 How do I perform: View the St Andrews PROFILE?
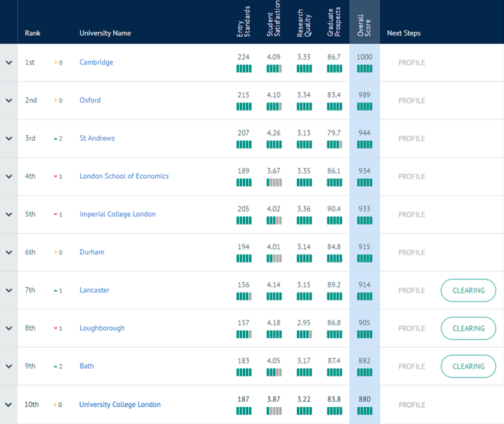tap(412, 138)
